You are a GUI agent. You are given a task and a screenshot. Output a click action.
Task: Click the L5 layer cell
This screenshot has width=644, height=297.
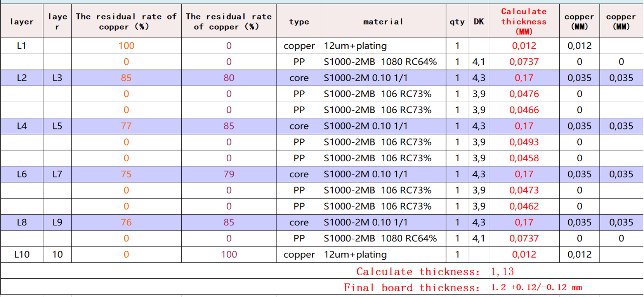click(x=57, y=126)
